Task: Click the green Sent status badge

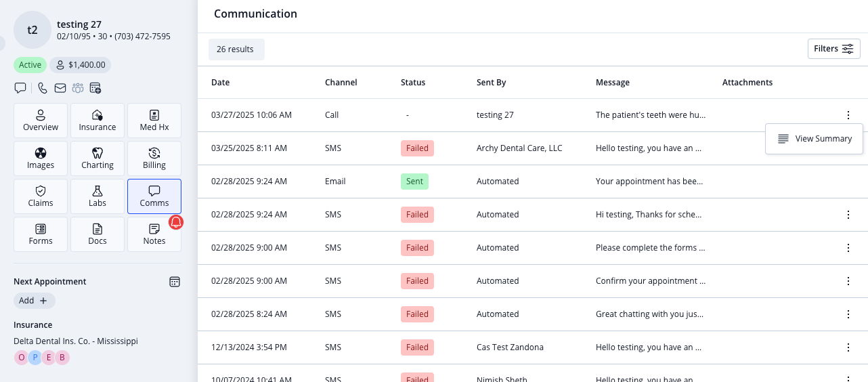Action: [414, 182]
